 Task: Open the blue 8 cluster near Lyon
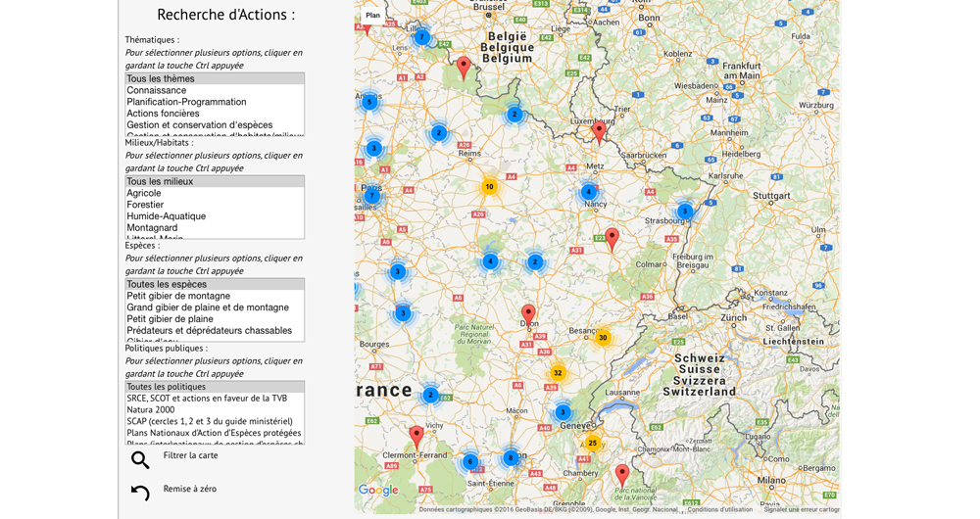click(x=511, y=457)
